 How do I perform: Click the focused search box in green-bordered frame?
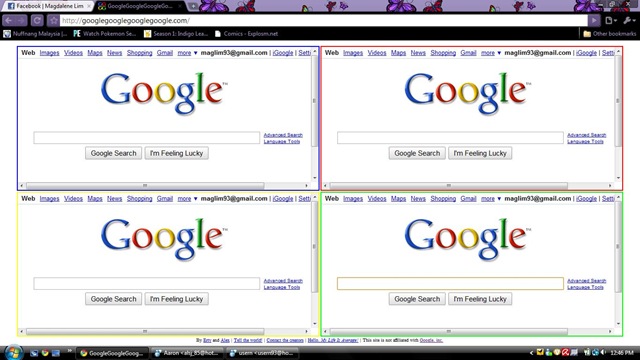(x=450, y=283)
